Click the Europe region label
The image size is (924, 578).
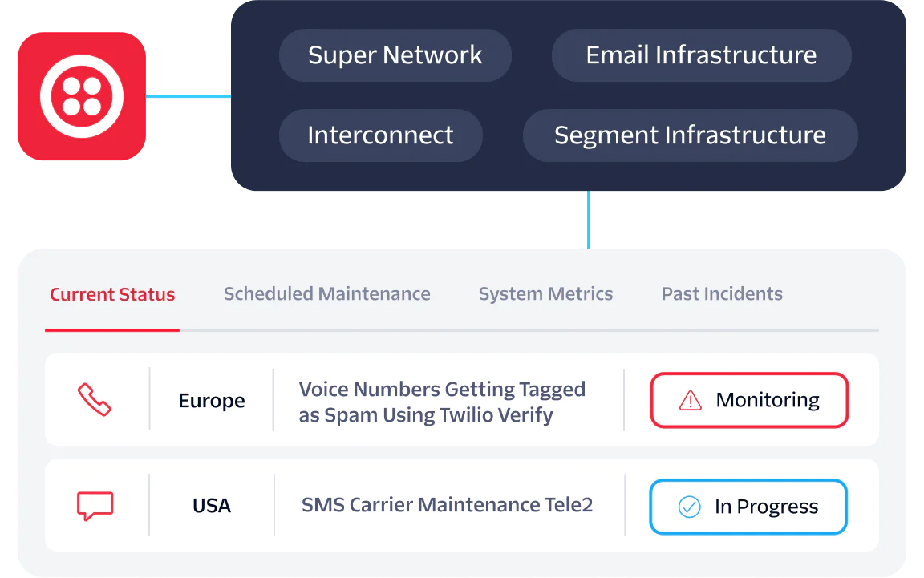click(x=212, y=401)
